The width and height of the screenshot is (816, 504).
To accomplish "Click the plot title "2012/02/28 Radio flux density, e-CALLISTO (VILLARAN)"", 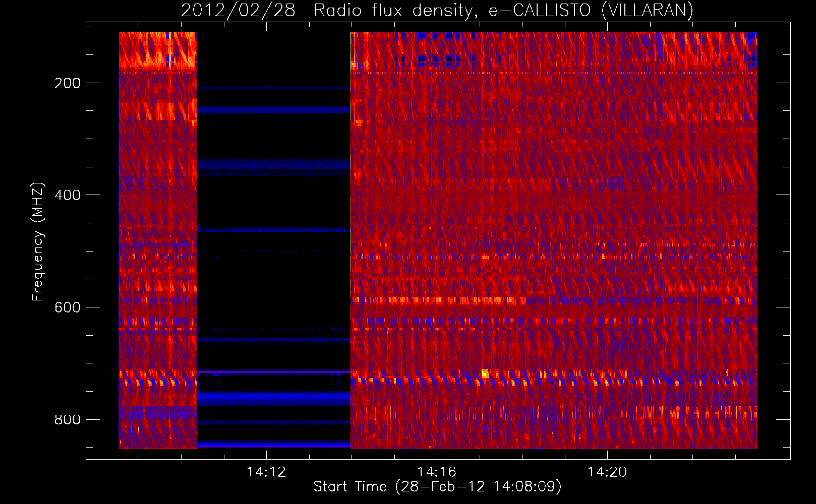I will pyautogui.click(x=437, y=10).
